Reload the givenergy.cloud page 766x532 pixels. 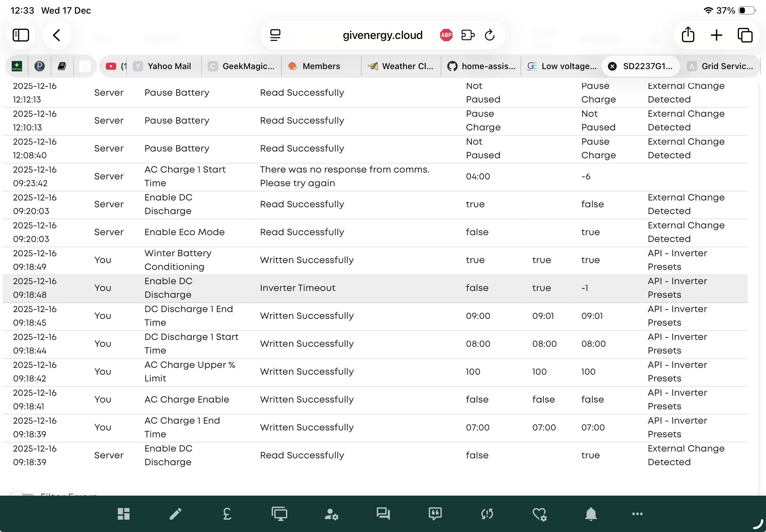tap(489, 35)
